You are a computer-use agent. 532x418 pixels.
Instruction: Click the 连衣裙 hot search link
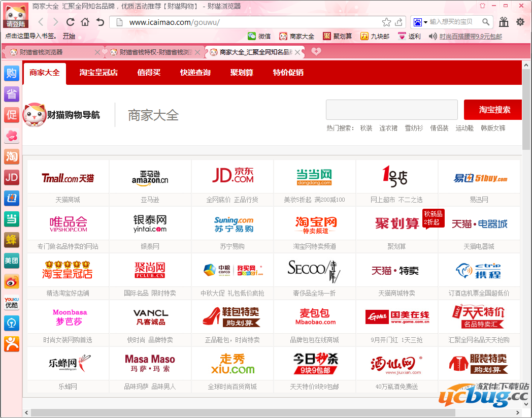(x=388, y=128)
